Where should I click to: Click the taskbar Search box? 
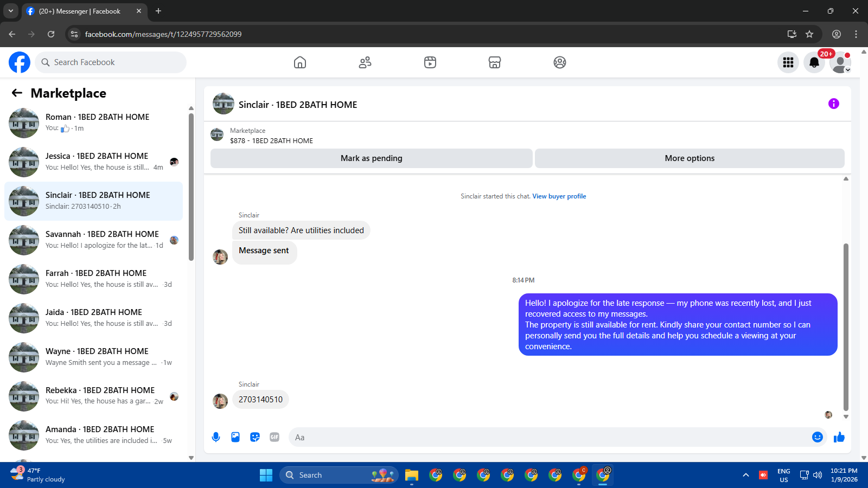coord(339,475)
